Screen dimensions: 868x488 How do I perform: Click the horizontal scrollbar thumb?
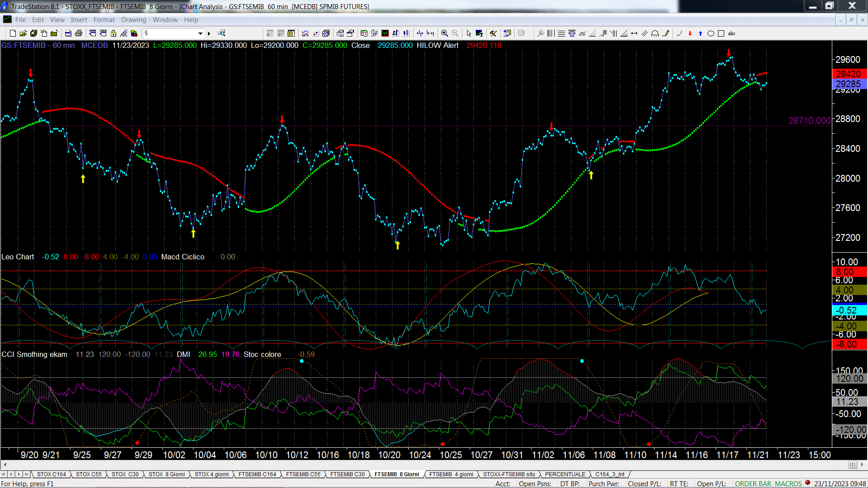(x=853, y=465)
